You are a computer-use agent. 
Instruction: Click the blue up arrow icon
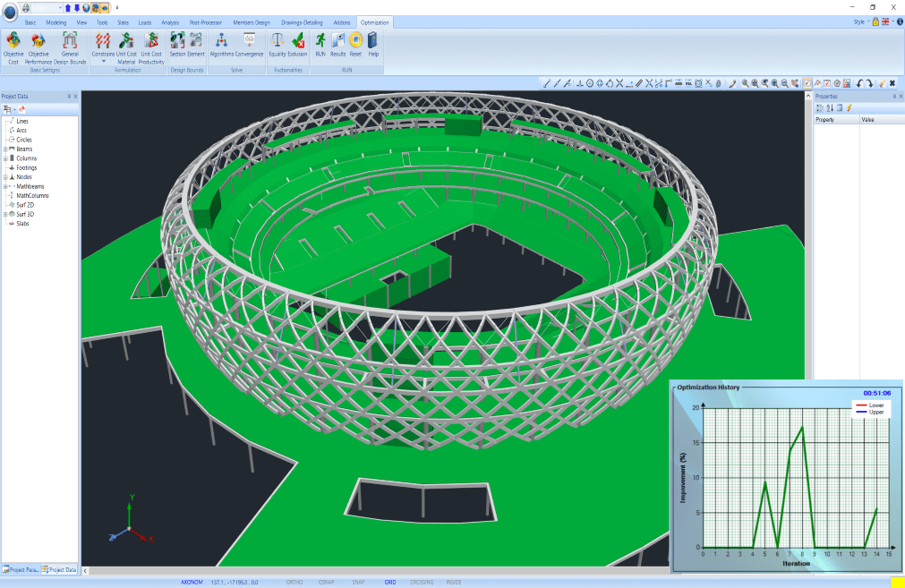coord(67,7)
